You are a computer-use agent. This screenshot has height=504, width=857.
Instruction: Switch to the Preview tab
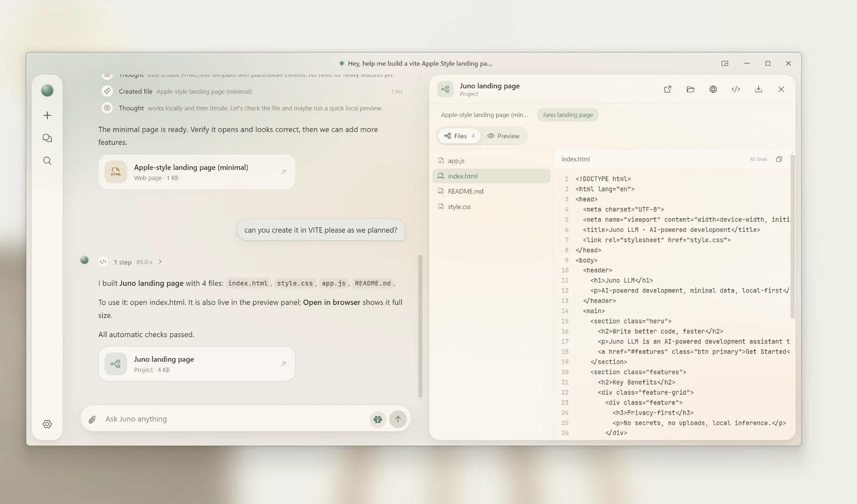[x=503, y=136]
